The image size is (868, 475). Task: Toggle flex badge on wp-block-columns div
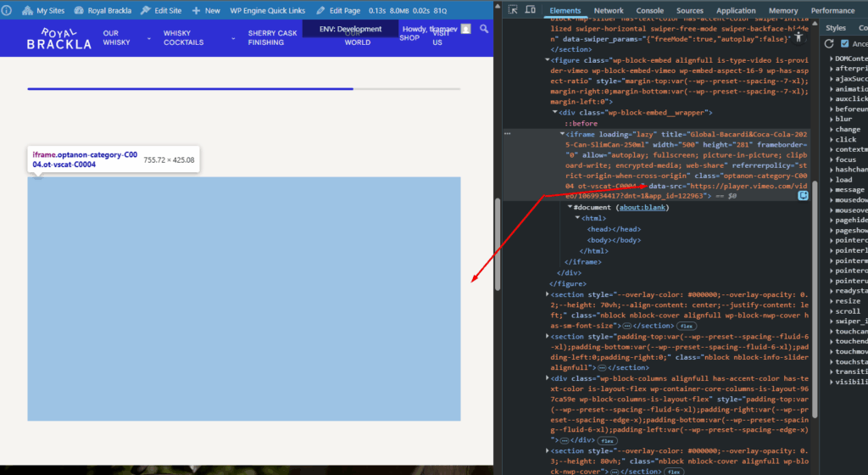coord(608,440)
